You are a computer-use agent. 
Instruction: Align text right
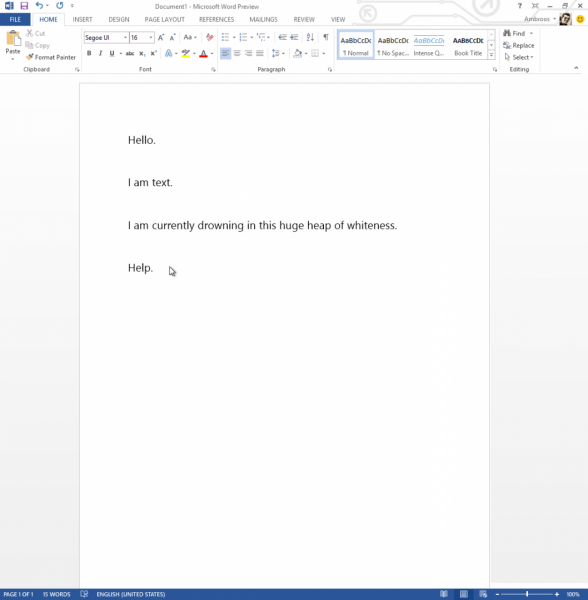pyautogui.click(x=249, y=53)
